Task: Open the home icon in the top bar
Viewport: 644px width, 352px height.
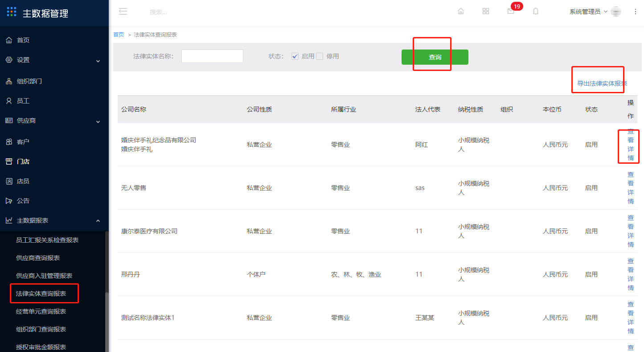Action: (461, 12)
